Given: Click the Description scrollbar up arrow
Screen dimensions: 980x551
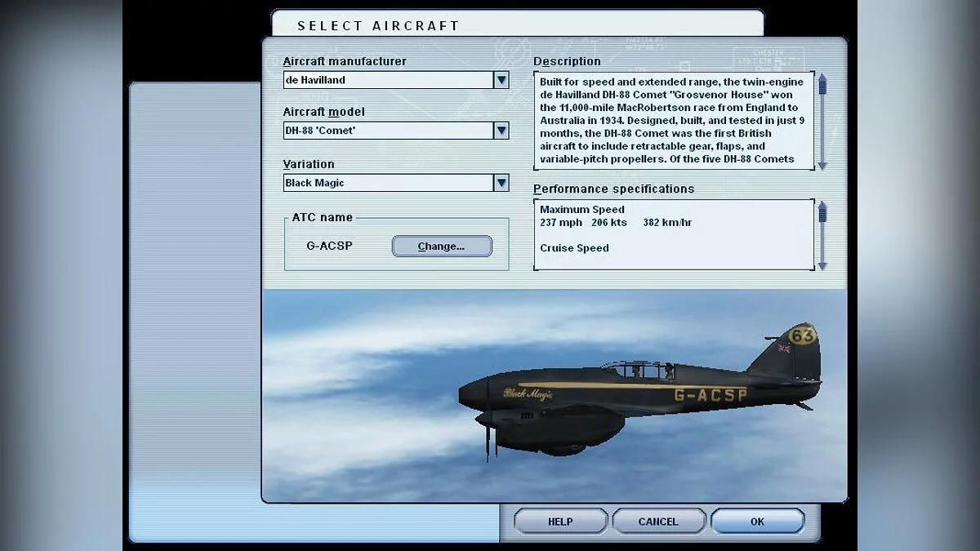Looking at the screenshot, I should point(822,78).
